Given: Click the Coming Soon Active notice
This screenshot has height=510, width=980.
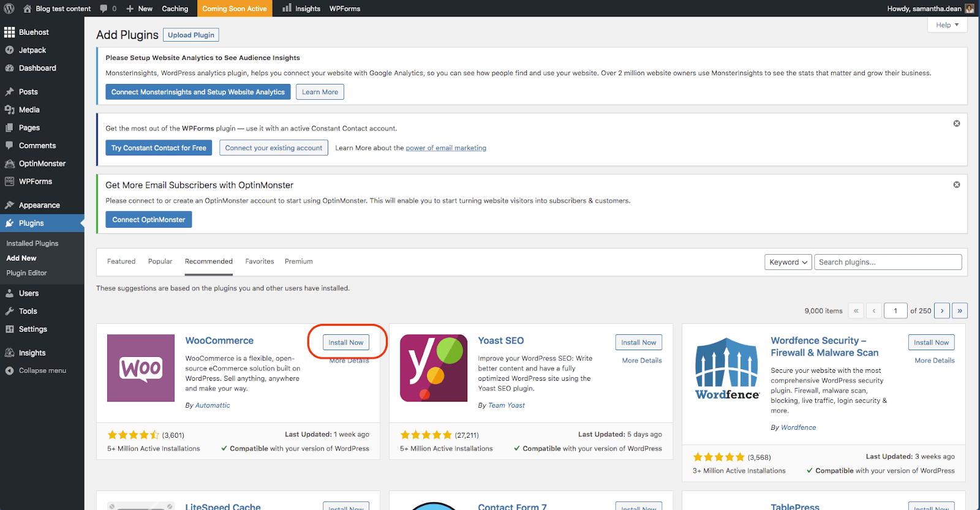Looking at the screenshot, I should 235,9.
